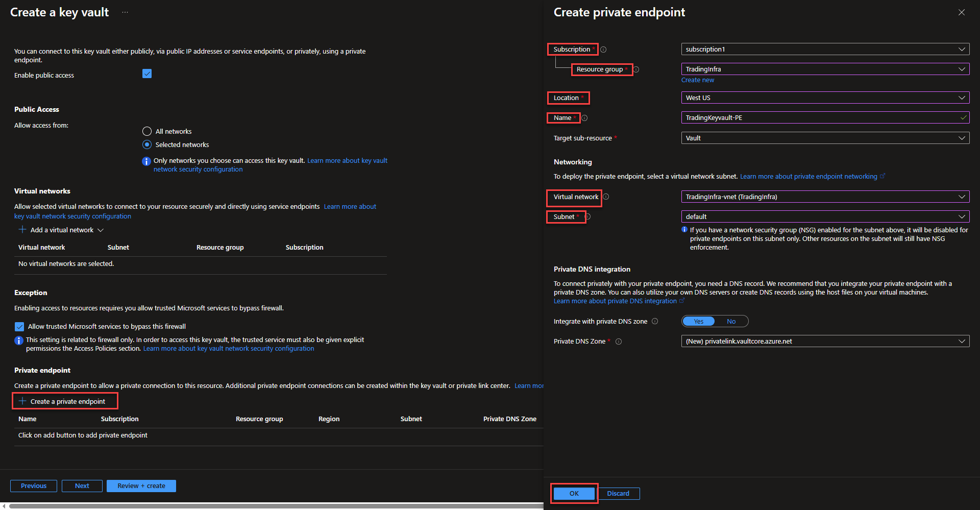Open the Location dropdown showing West US

click(x=825, y=98)
